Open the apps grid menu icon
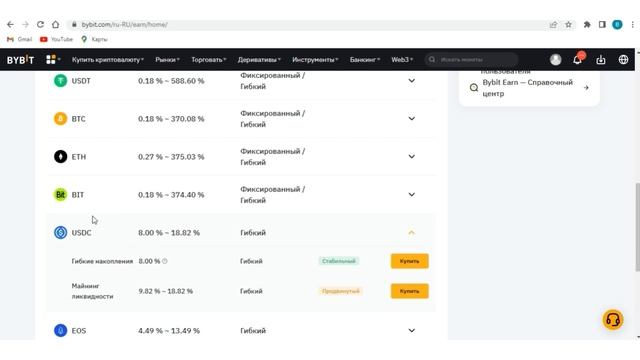Viewport: 640px width, 360px height. point(51,60)
